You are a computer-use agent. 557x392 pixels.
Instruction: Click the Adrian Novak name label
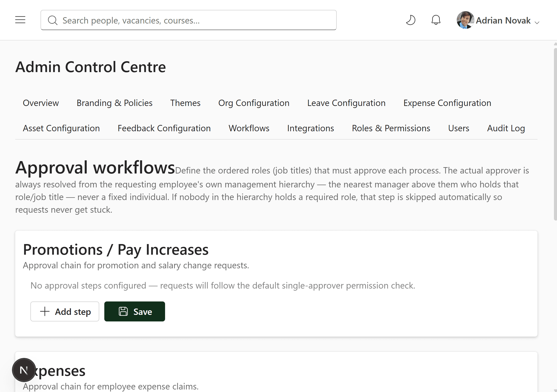coord(503,20)
